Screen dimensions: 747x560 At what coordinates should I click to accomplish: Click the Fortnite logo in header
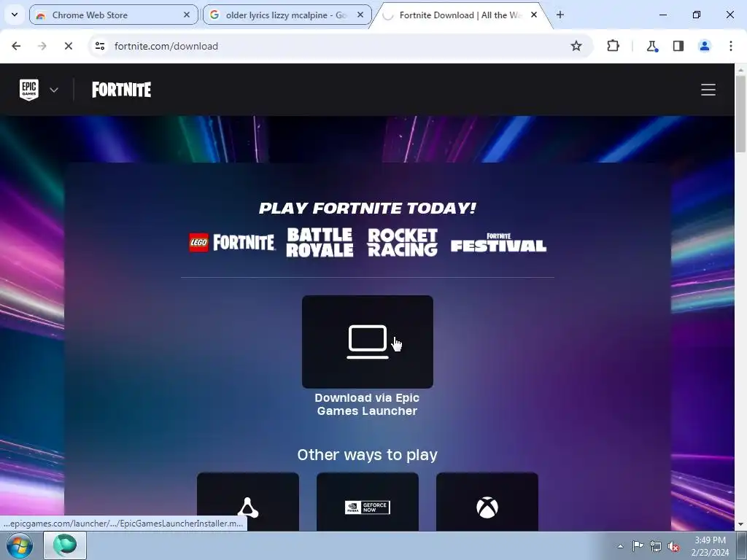[122, 90]
